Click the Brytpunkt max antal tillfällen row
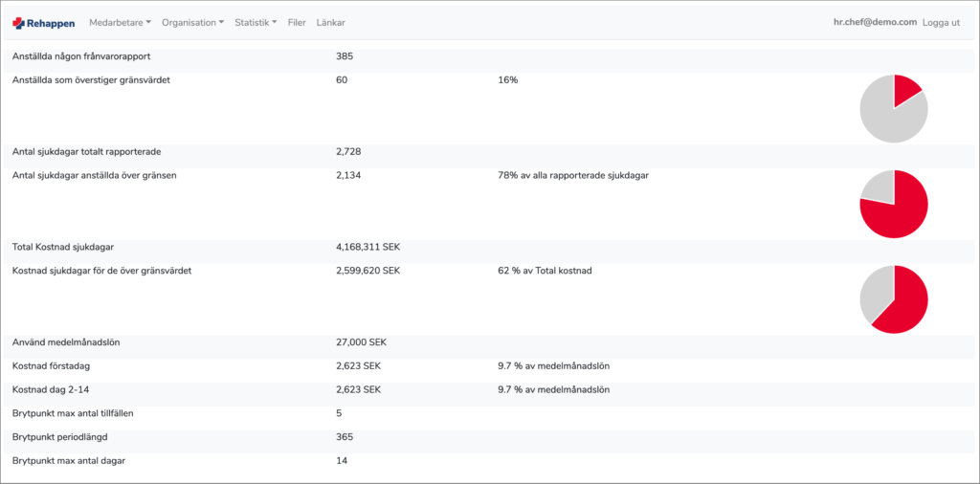 pos(489,413)
